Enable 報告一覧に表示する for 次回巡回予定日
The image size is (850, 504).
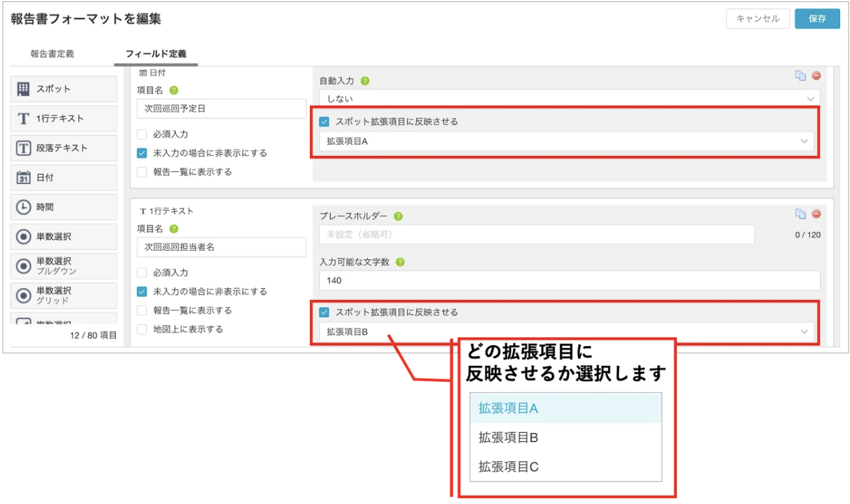[142, 172]
